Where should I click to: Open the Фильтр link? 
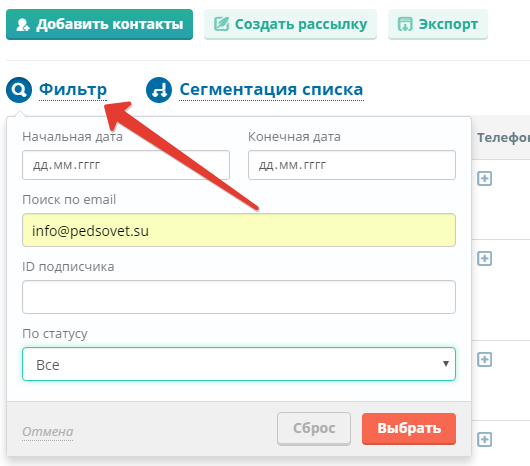point(73,89)
